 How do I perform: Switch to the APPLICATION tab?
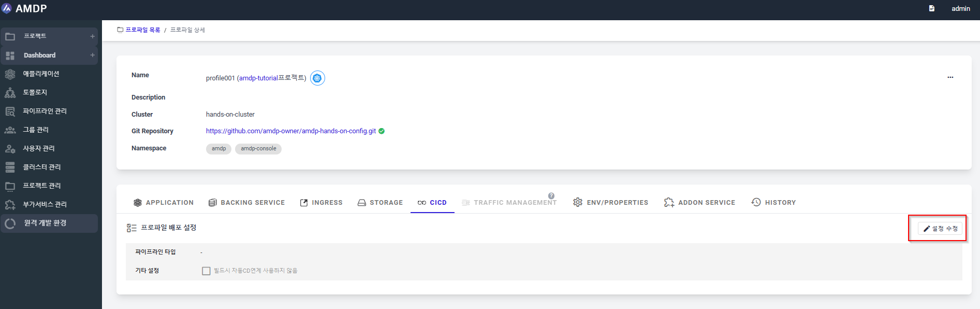164,203
